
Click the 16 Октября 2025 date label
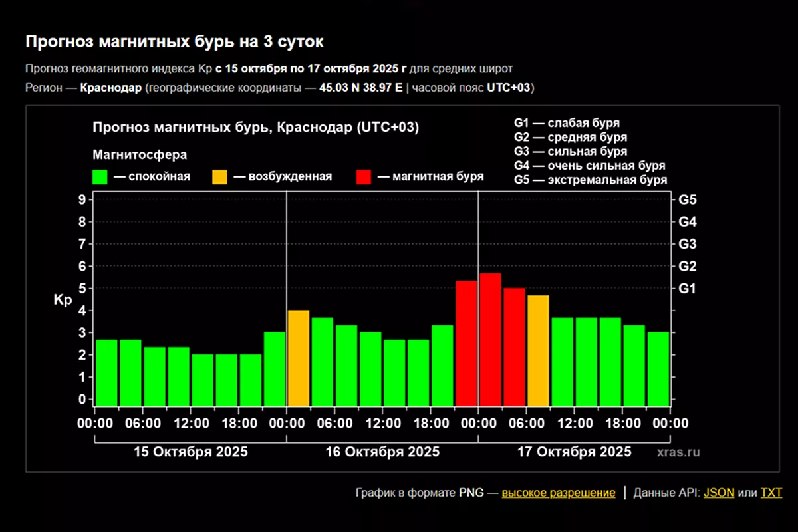point(382,452)
